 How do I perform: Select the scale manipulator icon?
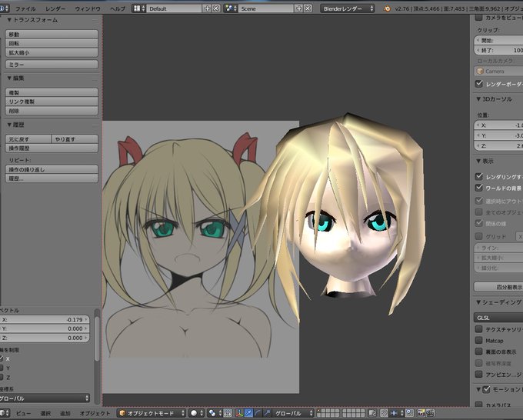tap(267, 413)
